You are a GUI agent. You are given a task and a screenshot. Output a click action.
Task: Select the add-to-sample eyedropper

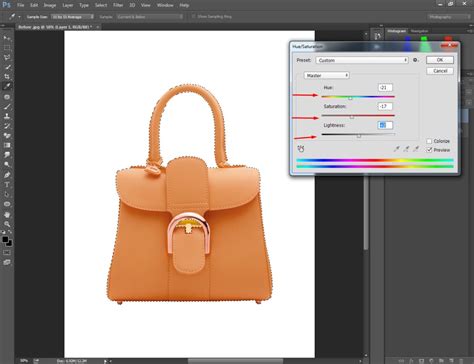click(x=406, y=149)
